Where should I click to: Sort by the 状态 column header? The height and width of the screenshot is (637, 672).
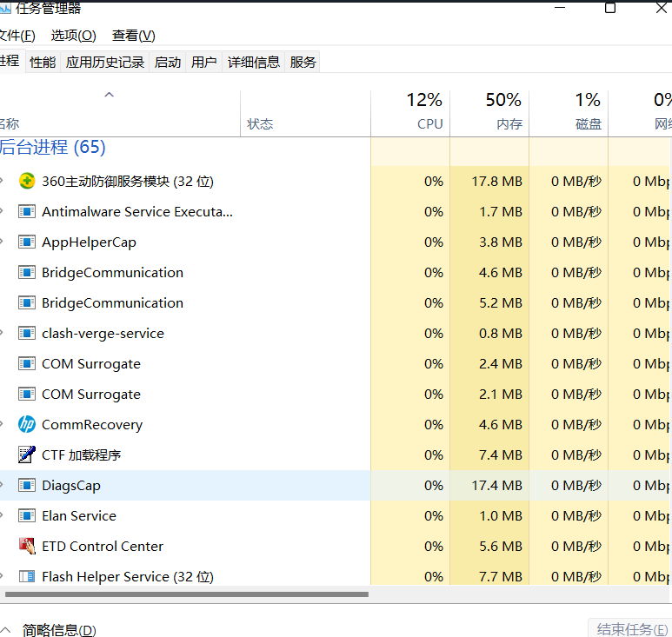pyautogui.click(x=305, y=114)
